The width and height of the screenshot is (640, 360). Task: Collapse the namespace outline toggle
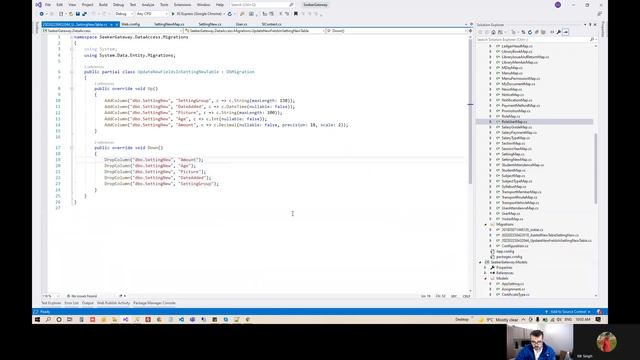pos(71,37)
